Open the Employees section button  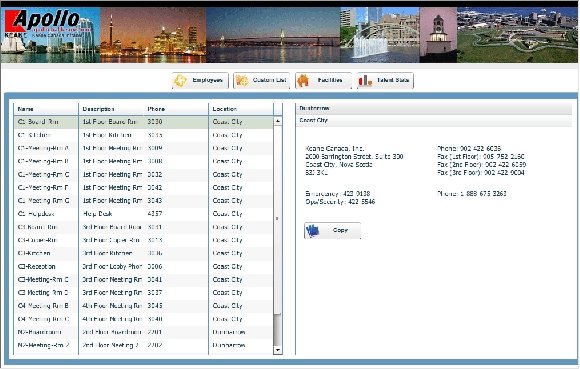(x=200, y=80)
